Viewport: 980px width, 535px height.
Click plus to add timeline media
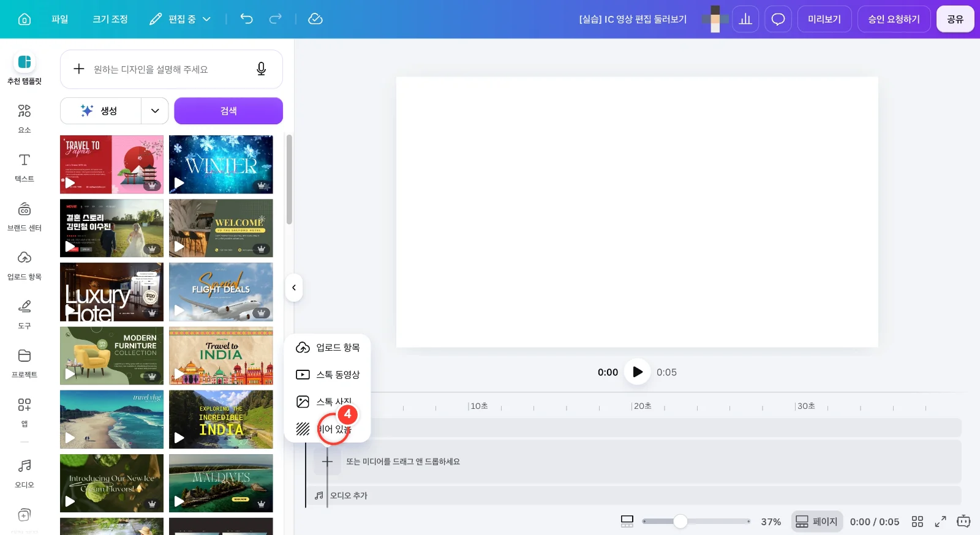click(327, 462)
